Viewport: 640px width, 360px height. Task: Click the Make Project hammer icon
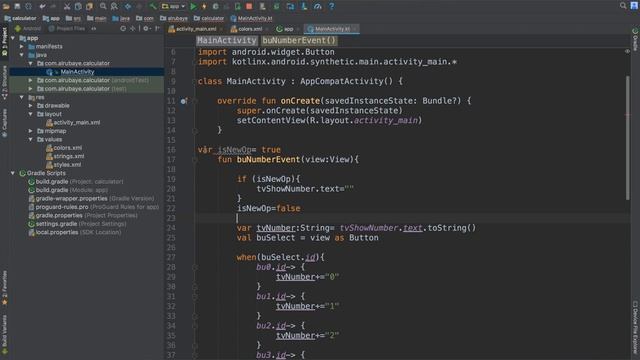(153, 6)
